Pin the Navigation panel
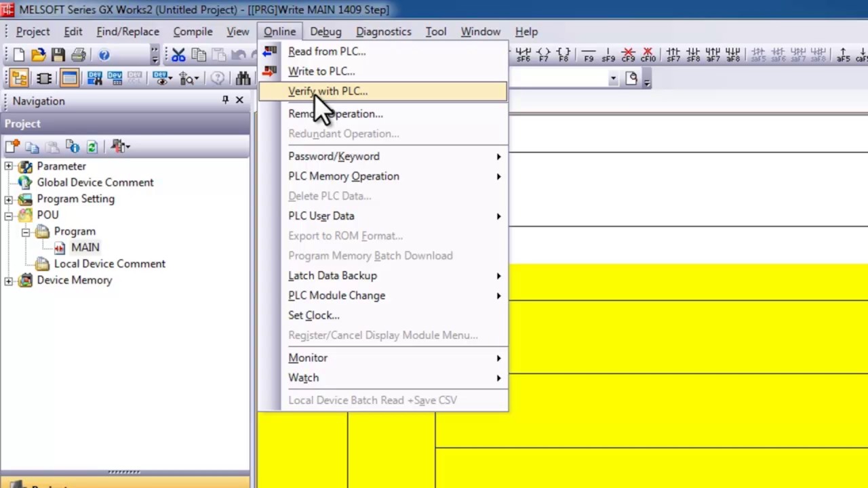Screen dimensions: 868x488 coord(225,100)
